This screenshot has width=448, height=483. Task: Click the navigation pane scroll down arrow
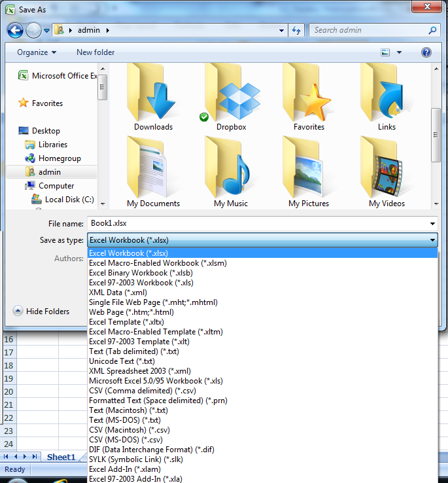(x=103, y=204)
